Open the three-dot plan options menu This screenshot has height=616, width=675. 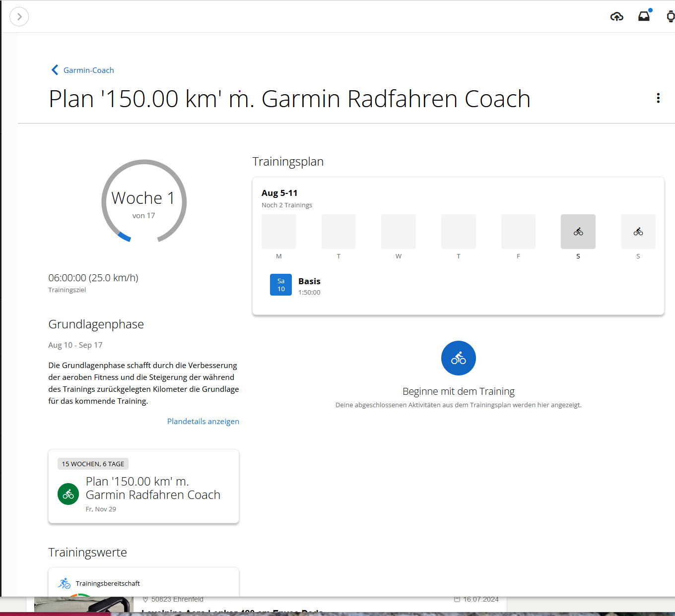pos(658,98)
